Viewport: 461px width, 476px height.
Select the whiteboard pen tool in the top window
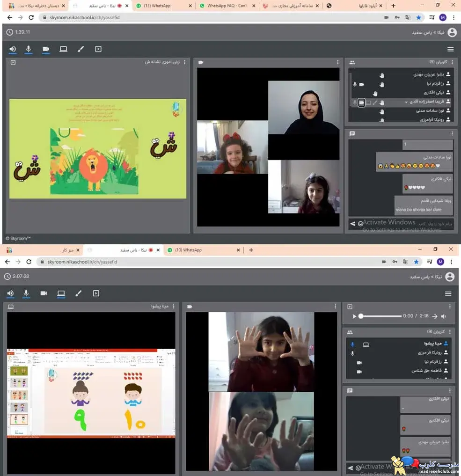80,49
